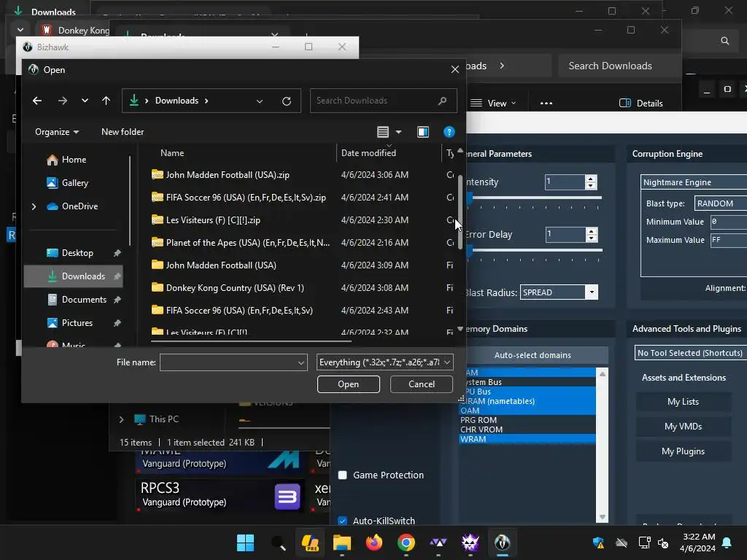Select FIFA Soccer 96 folder
The width and height of the screenshot is (747, 560).
coord(239,311)
